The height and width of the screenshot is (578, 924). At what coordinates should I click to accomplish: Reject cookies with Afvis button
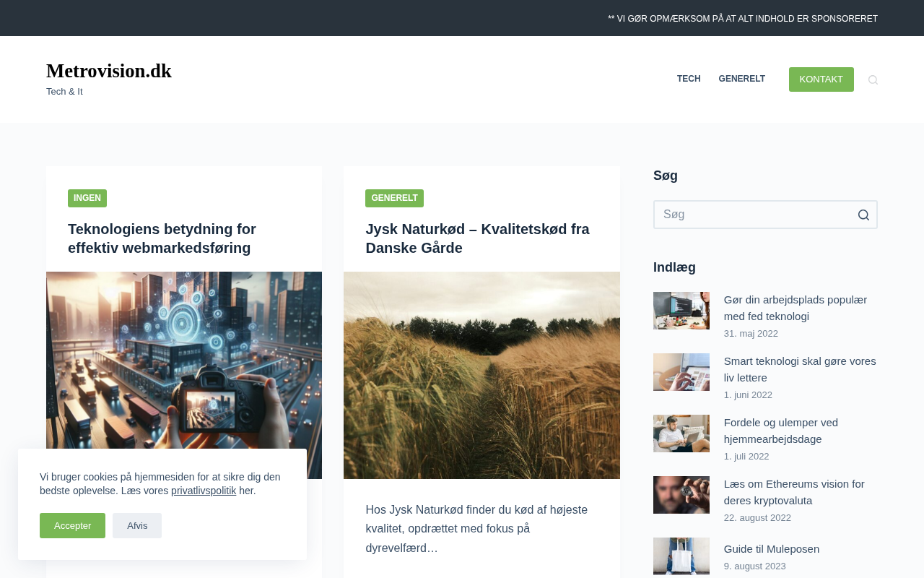tap(137, 525)
